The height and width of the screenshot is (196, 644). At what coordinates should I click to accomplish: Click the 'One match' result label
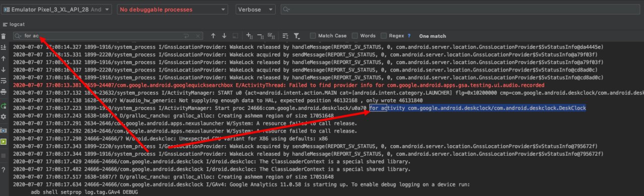tap(432, 36)
